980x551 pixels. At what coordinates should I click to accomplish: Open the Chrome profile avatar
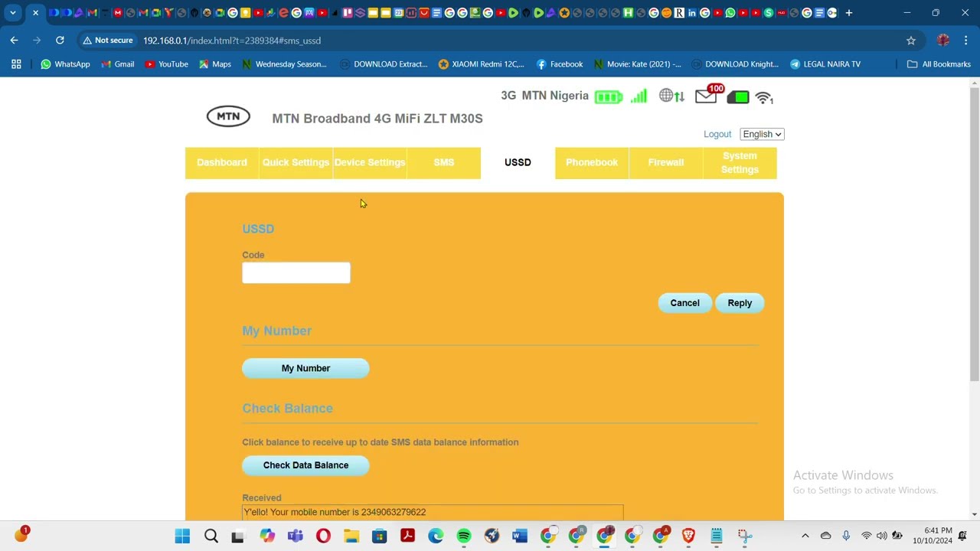click(x=943, y=41)
